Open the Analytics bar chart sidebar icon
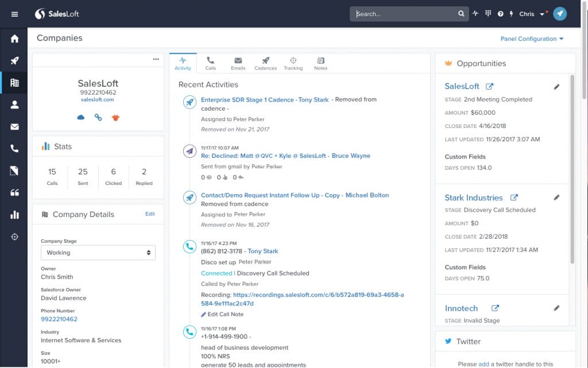Image resolution: width=588 pixels, height=368 pixels. coord(14,214)
